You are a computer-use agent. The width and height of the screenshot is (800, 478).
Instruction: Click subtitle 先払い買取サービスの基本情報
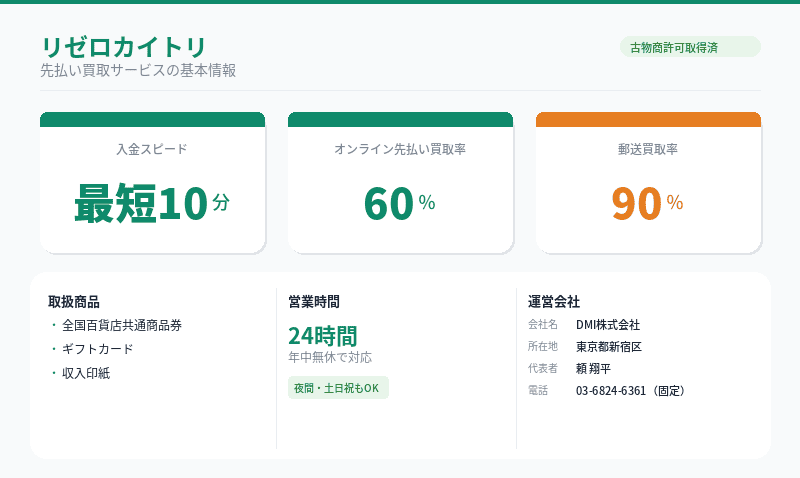pyautogui.click(x=138, y=70)
